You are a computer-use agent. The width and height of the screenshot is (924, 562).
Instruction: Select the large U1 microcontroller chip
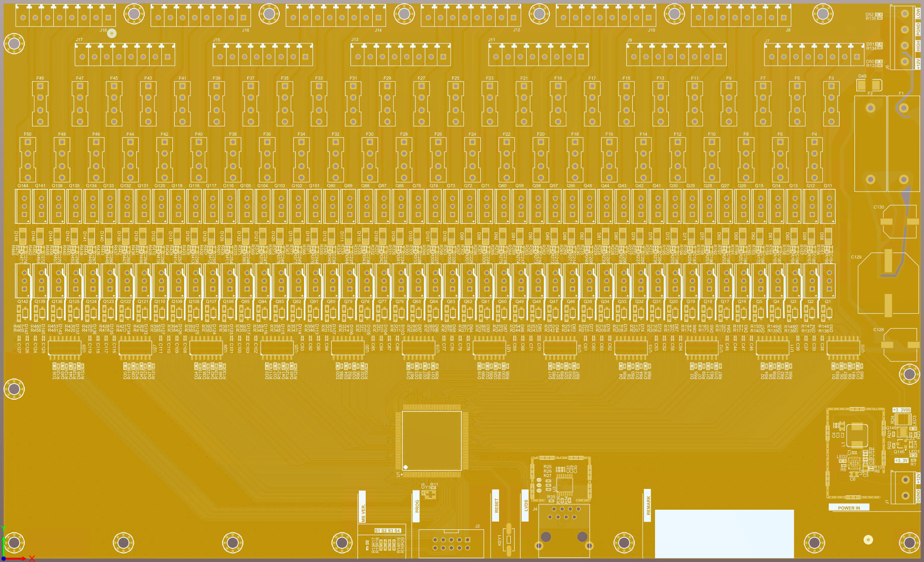[432, 441]
